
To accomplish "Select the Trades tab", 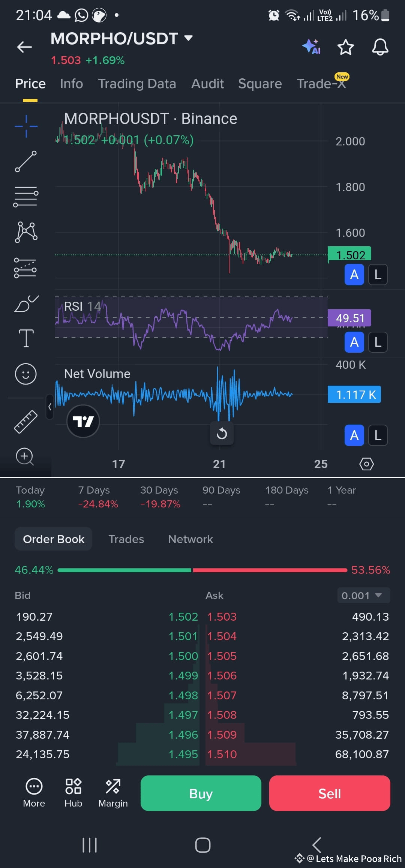I will coord(126,539).
